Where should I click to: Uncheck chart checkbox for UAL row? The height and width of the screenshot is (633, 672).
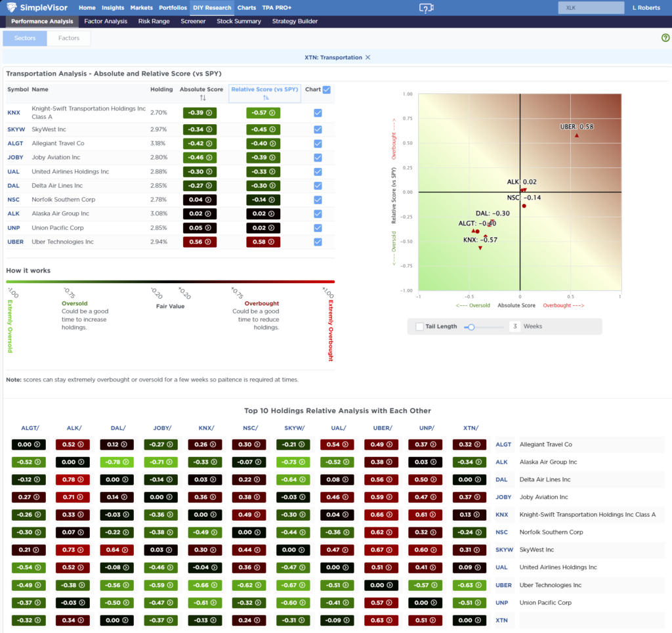[318, 171]
